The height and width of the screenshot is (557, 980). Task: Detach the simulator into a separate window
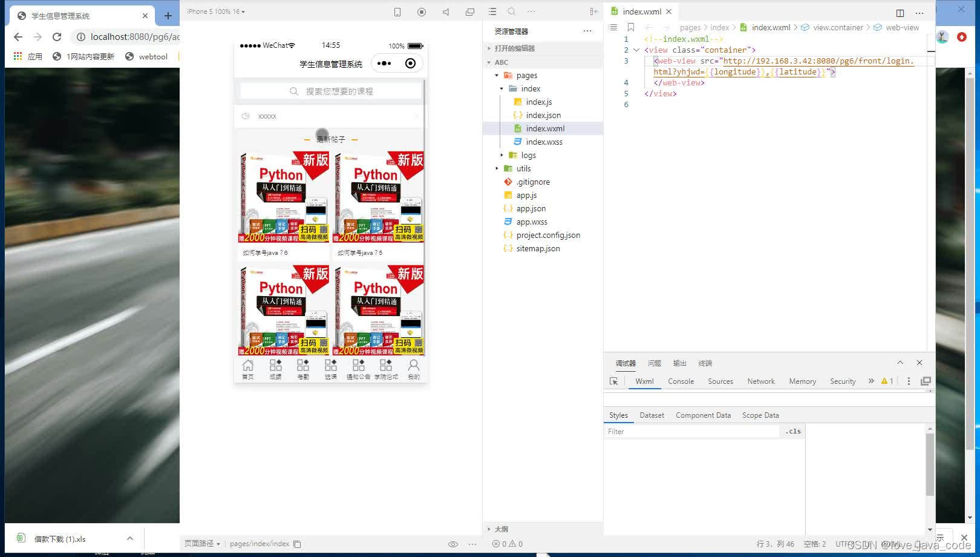coord(470,12)
